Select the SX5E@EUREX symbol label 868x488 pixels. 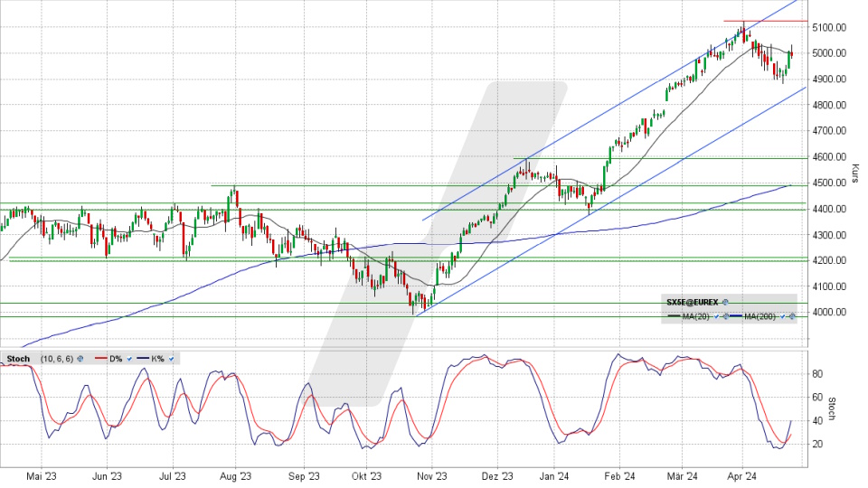[x=692, y=302]
